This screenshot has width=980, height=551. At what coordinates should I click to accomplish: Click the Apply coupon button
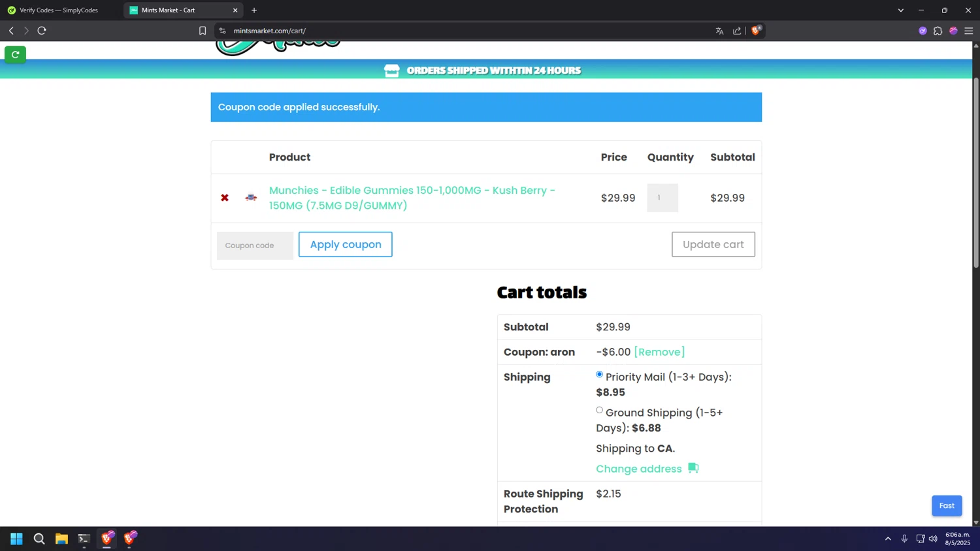(346, 244)
